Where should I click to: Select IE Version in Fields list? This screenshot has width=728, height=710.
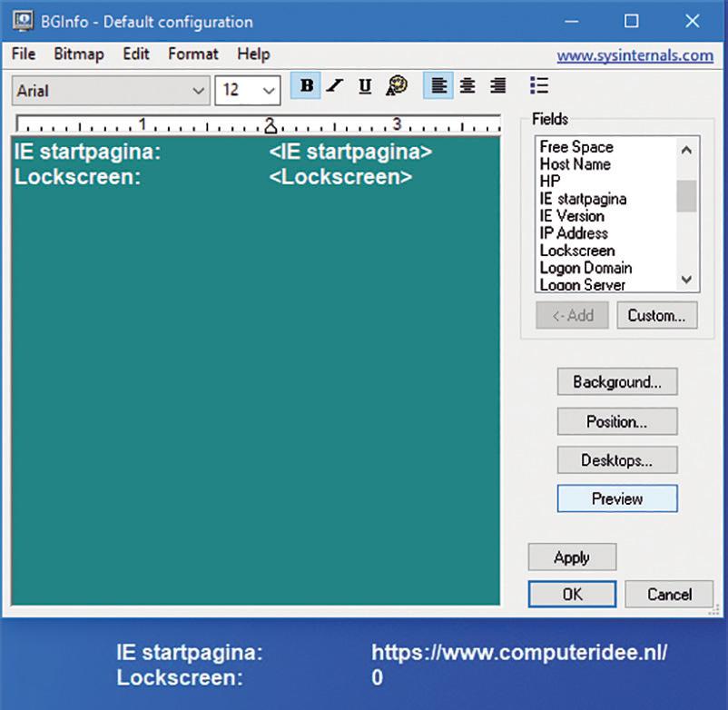pyautogui.click(x=572, y=216)
